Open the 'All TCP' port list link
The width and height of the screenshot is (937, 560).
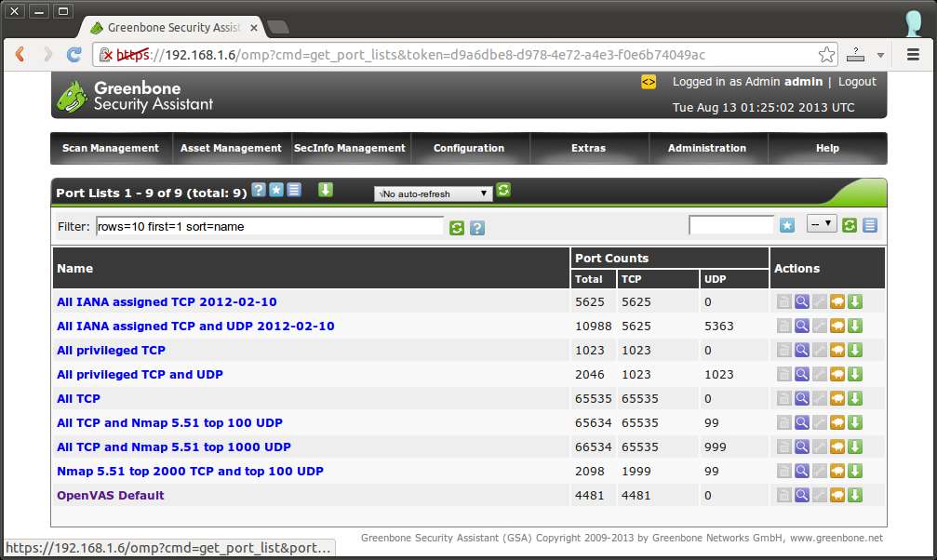[78, 399]
